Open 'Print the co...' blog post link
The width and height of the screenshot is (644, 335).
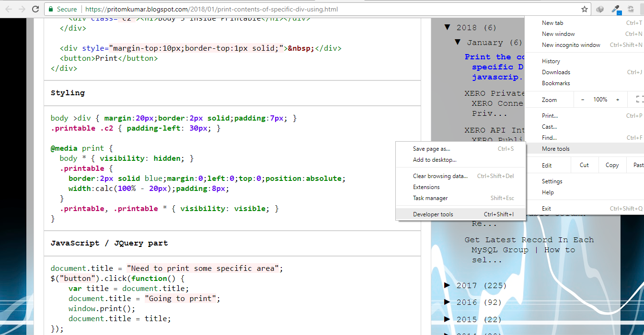(x=495, y=67)
